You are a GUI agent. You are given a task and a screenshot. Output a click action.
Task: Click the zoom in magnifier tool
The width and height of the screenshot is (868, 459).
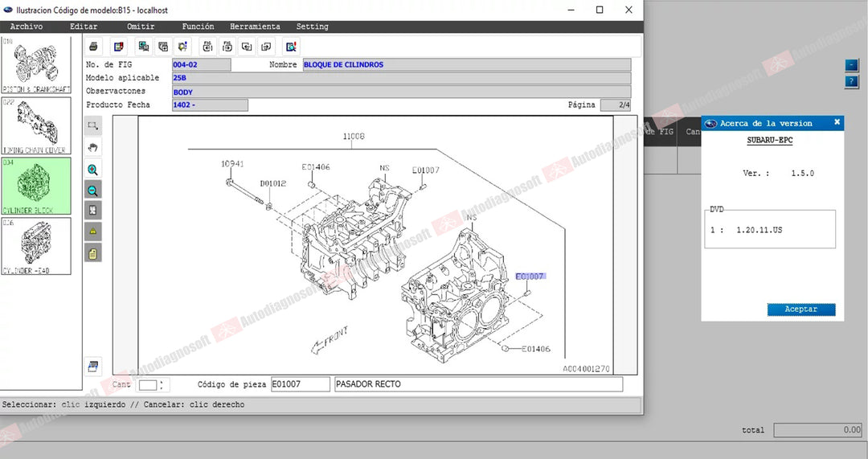pyautogui.click(x=93, y=170)
